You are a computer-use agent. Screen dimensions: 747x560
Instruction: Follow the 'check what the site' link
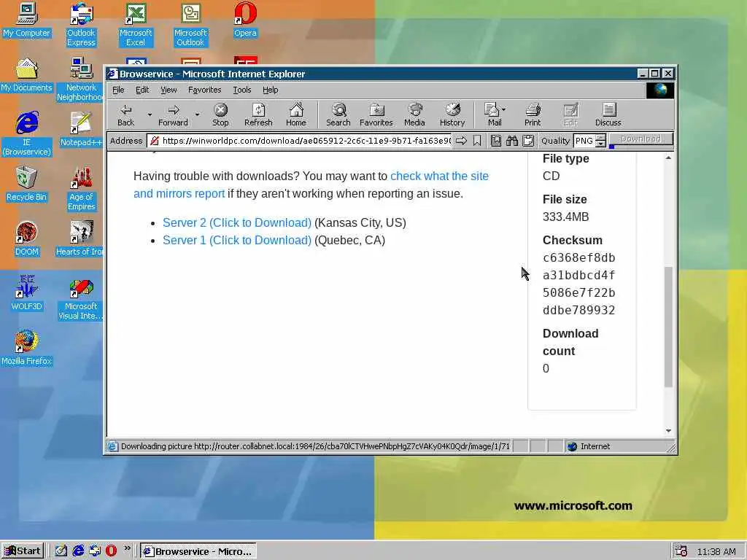439,176
